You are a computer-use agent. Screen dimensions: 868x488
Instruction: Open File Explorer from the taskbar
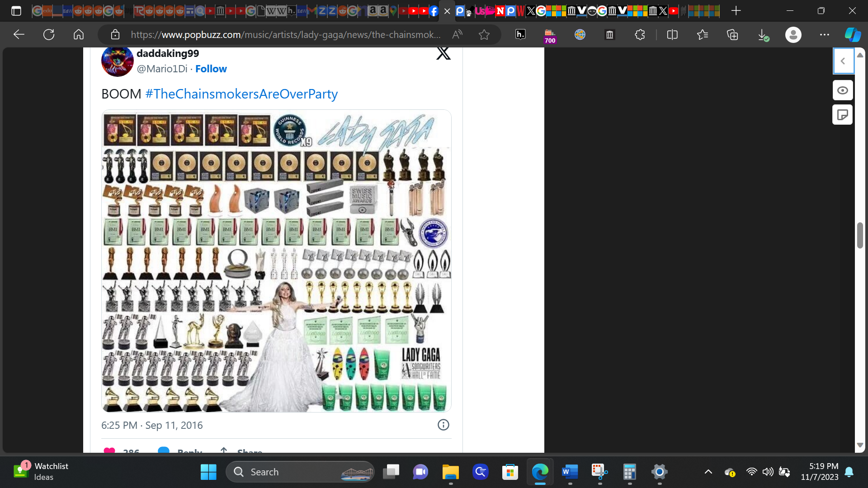pyautogui.click(x=451, y=472)
